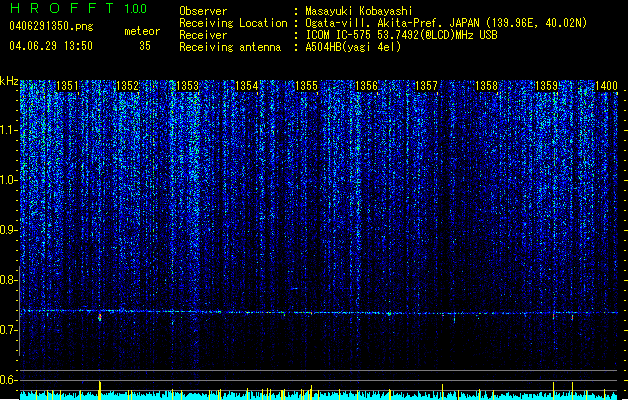Click the 0.7 kHz axis label
The image size is (629, 400).
click(x=8, y=330)
